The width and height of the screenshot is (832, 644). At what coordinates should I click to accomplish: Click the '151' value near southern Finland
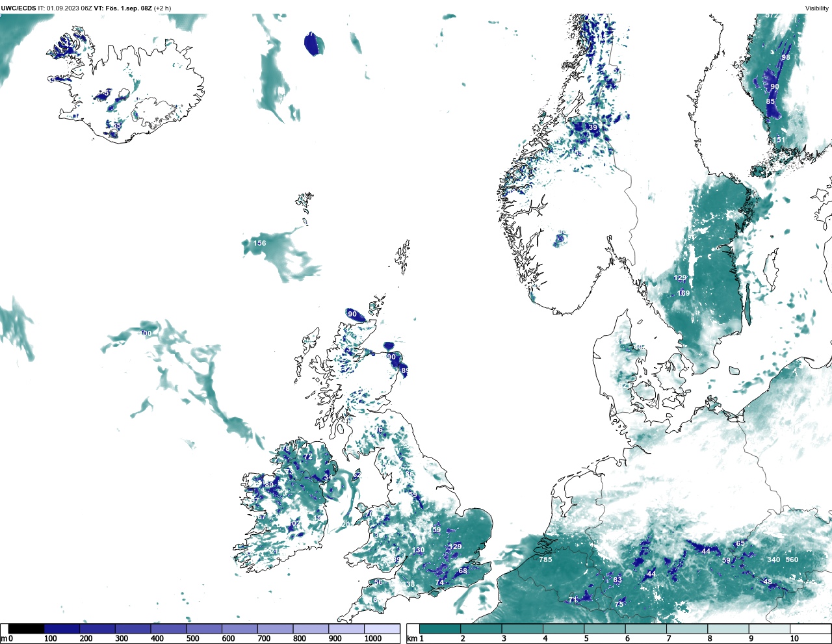click(x=779, y=140)
